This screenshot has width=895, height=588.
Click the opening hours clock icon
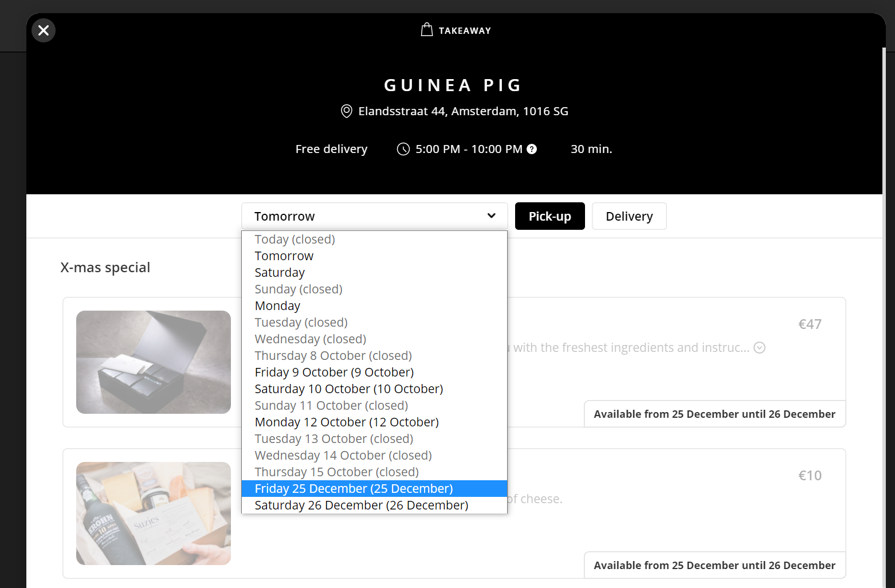(403, 149)
